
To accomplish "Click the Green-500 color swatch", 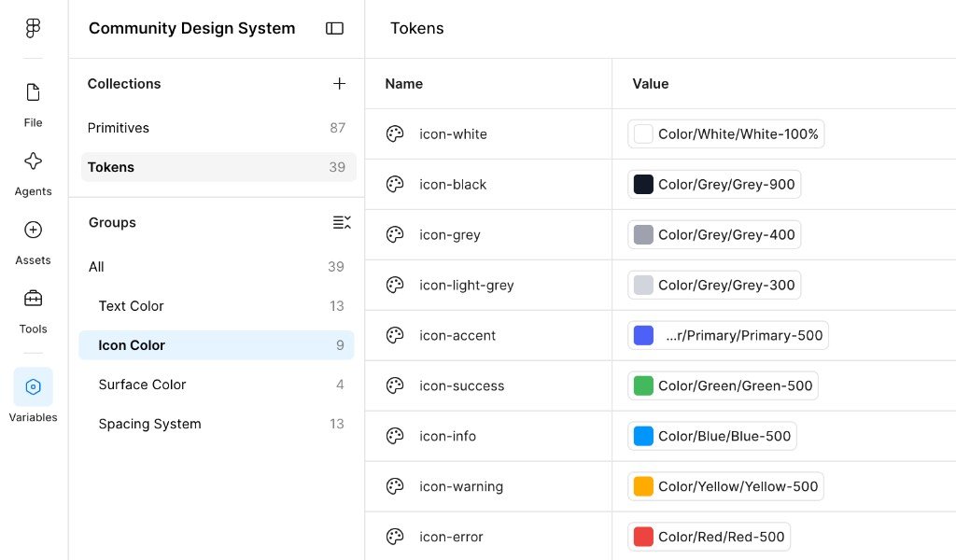I will [x=643, y=385].
